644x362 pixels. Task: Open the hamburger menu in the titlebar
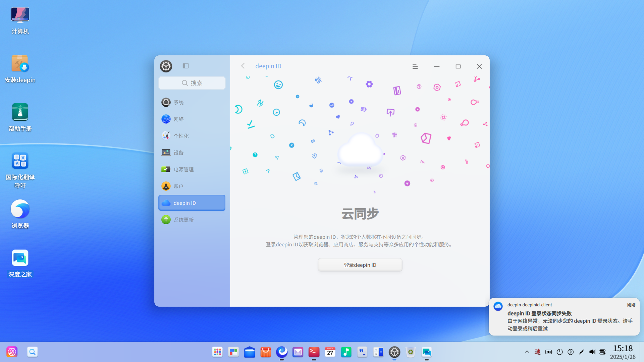pyautogui.click(x=415, y=66)
